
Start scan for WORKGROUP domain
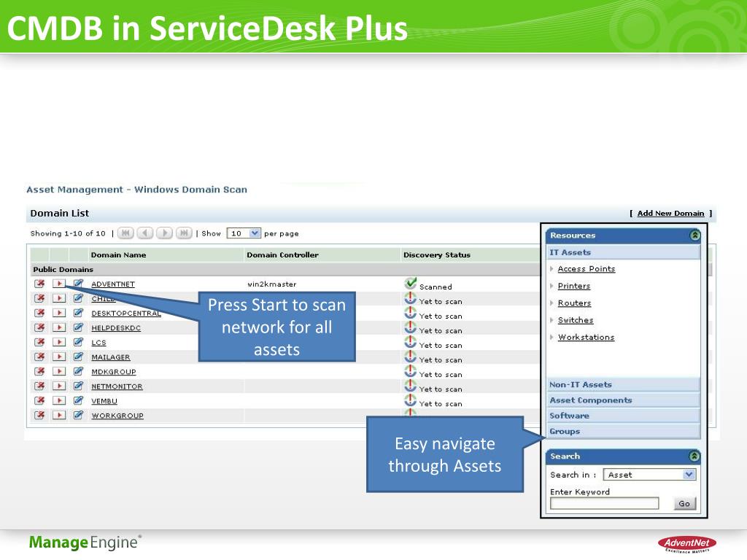tap(59, 415)
